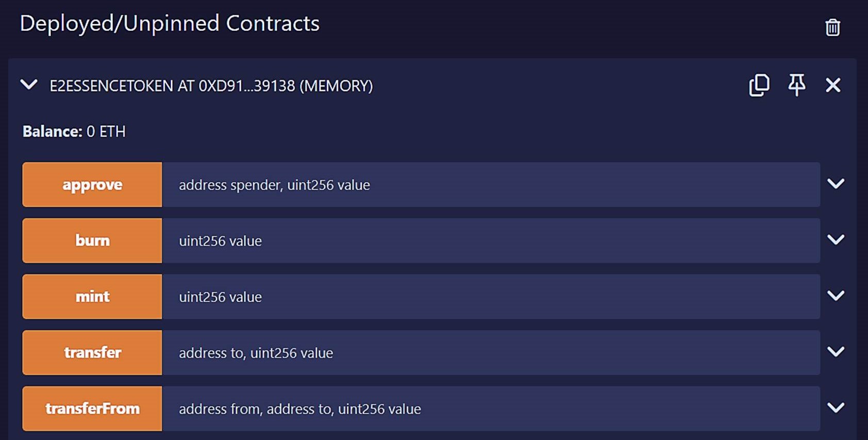This screenshot has width=868, height=440.
Task: Click the mint function button
Action: tap(92, 297)
